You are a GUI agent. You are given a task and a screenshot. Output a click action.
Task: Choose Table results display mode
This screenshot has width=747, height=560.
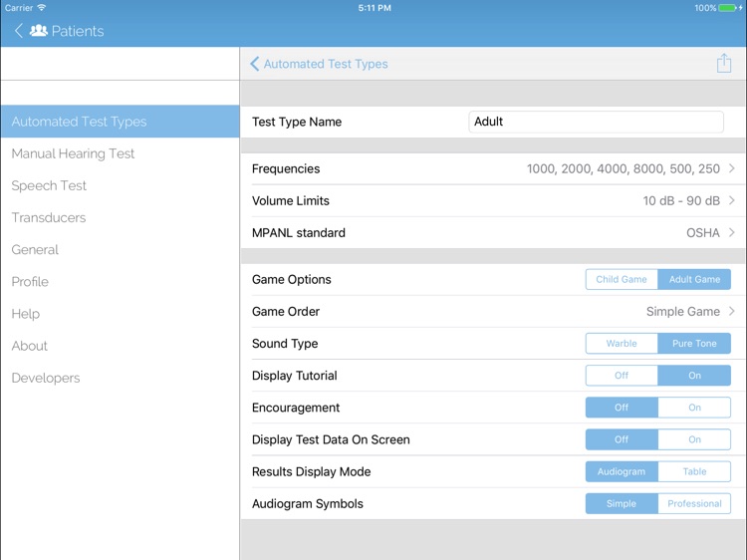(694, 471)
